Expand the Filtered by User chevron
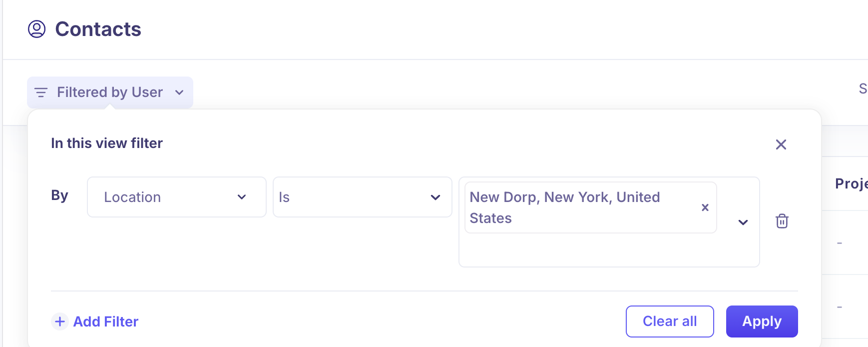868x347 pixels. (179, 92)
